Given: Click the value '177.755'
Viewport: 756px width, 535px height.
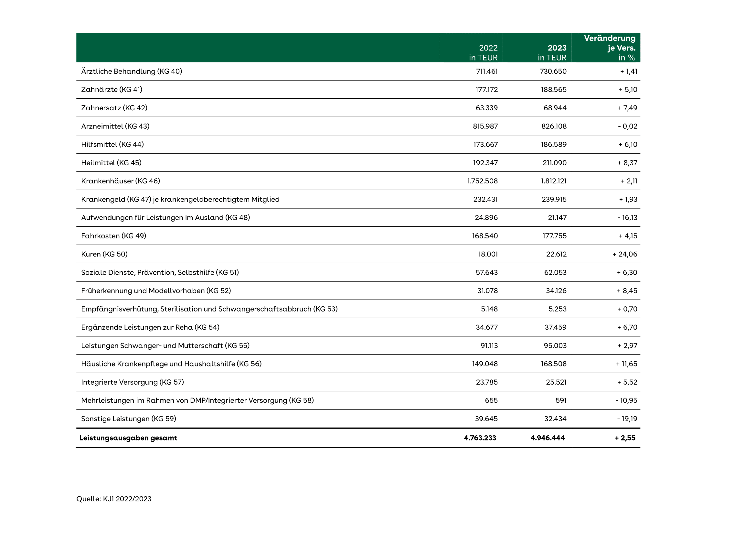Looking at the screenshot, I should pyautogui.click(x=555, y=236).
